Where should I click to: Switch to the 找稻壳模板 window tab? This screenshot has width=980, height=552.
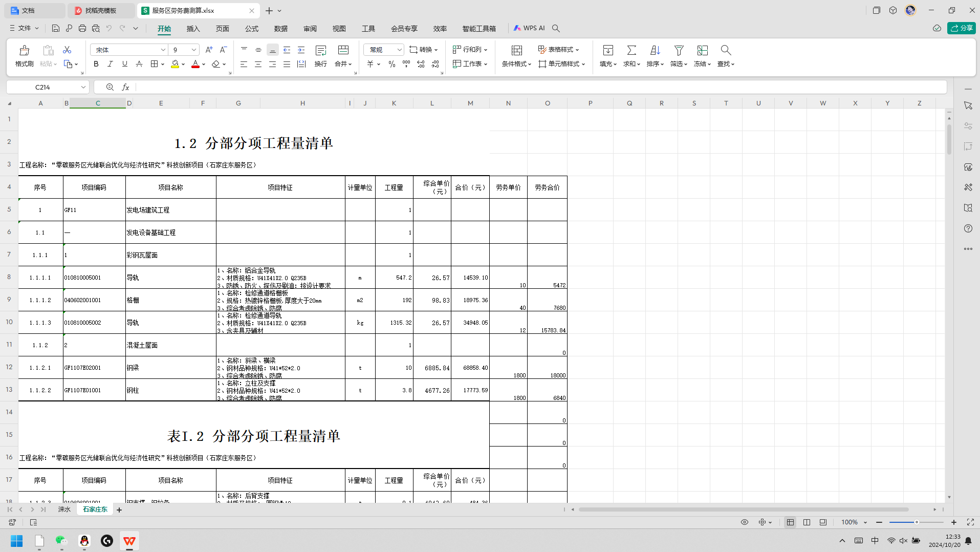pyautogui.click(x=101, y=10)
